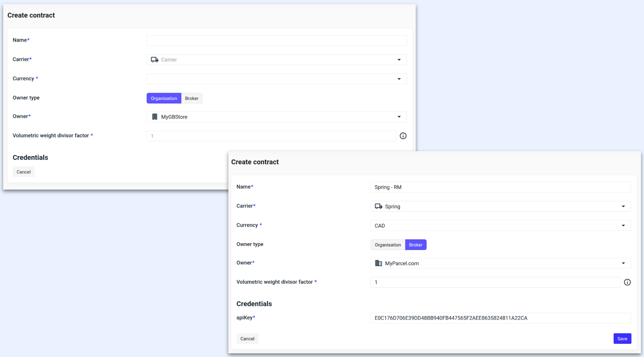Click the info icon near the top divisor factor field
The height and width of the screenshot is (357, 644).
coord(403,136)
